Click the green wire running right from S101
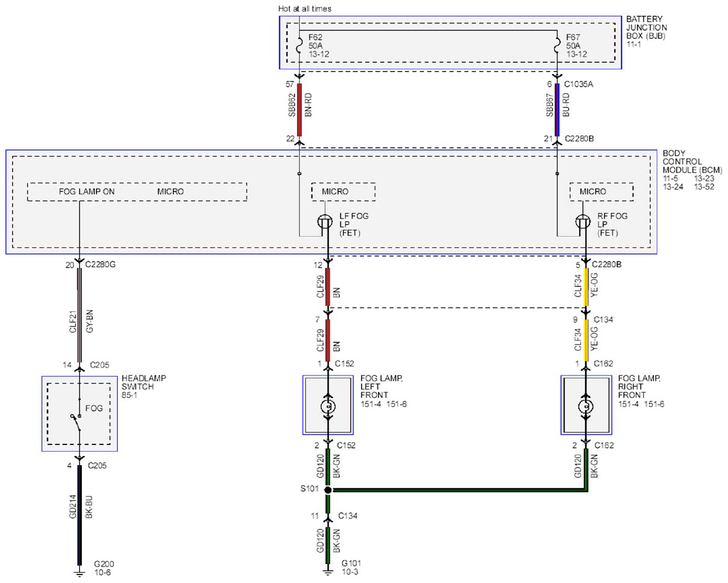728x583 pixels. [460, 490]
